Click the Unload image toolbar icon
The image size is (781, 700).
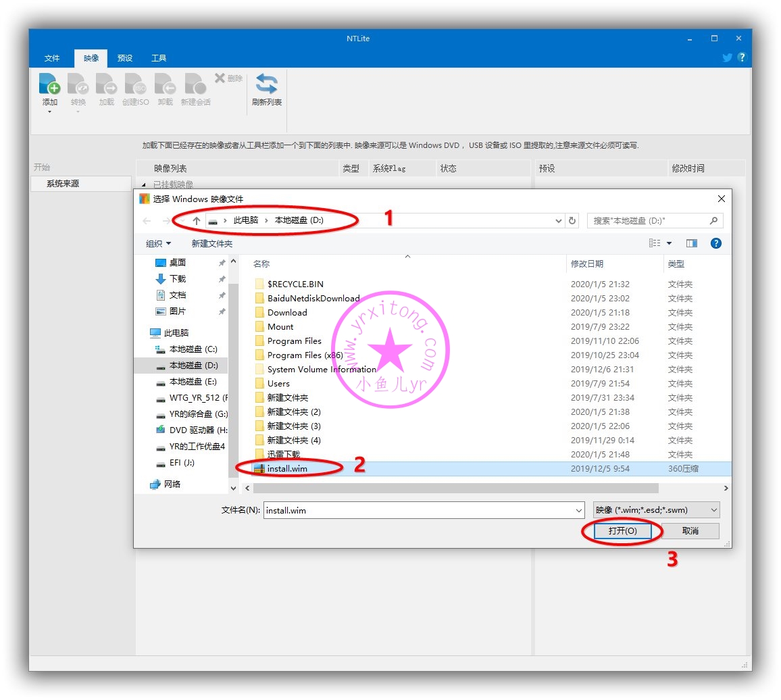pyautogui.click(x=165, y=84)
